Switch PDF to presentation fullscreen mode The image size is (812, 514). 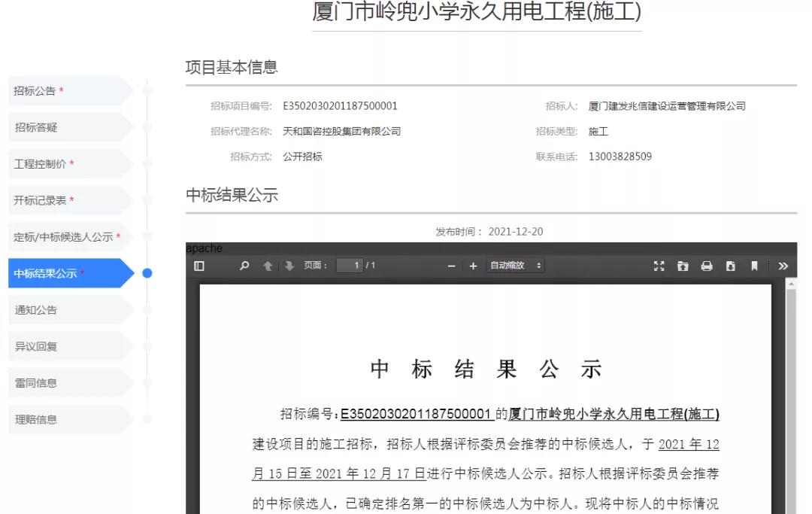pos(659,266)
